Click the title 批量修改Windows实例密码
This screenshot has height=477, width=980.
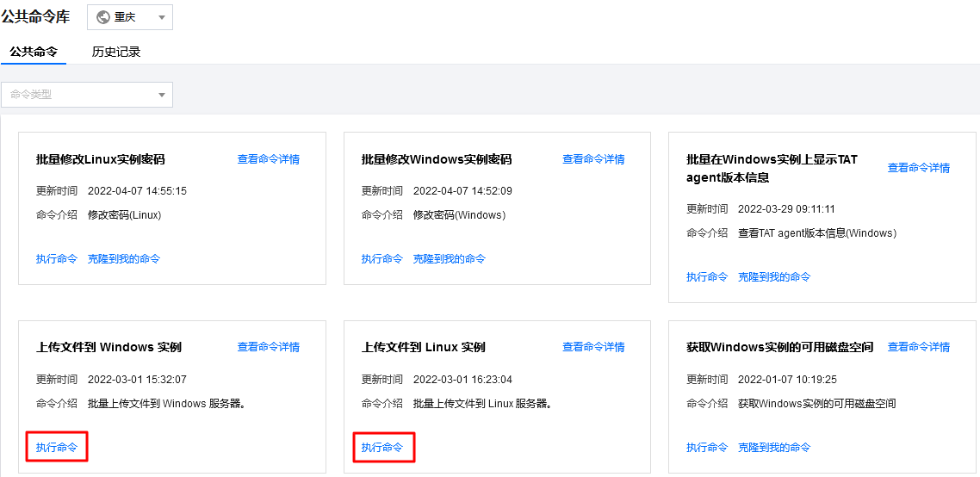(x=437, y=159)
